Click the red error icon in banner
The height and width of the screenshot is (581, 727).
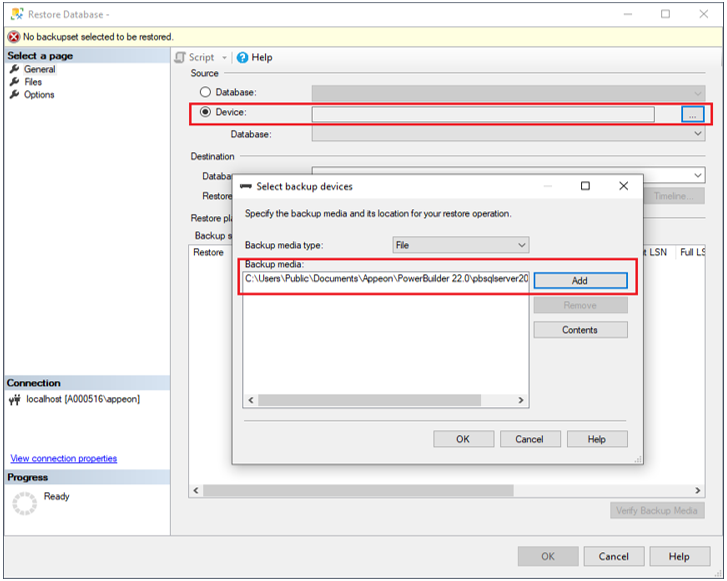[x=13, y=36]
